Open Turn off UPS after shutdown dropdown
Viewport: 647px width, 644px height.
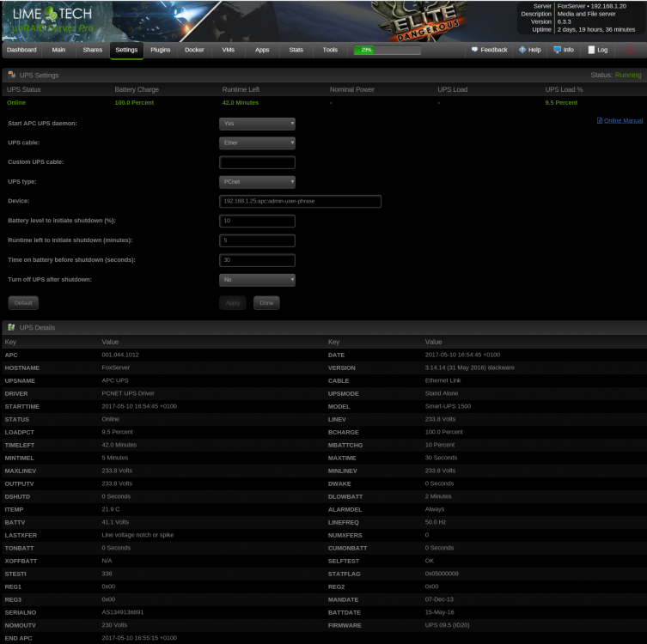tap(257, 280)
